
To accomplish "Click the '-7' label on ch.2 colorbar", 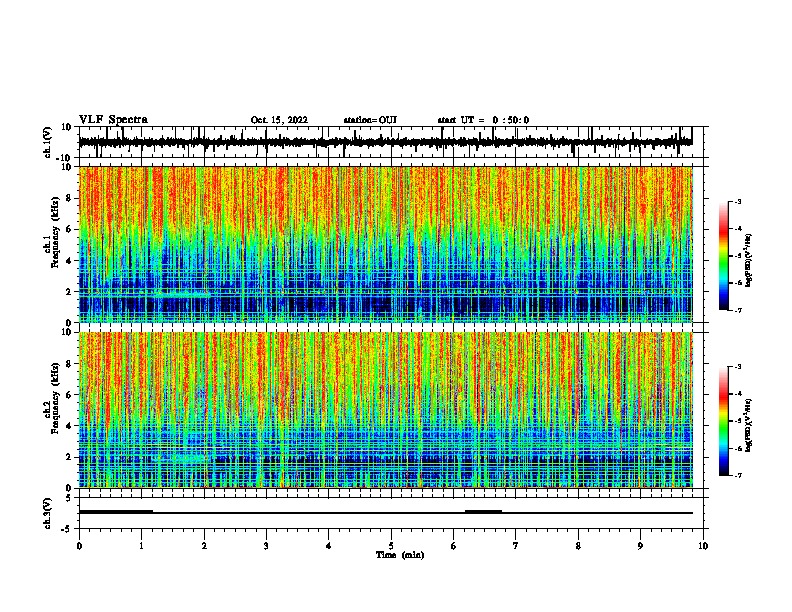I will 737,475.
